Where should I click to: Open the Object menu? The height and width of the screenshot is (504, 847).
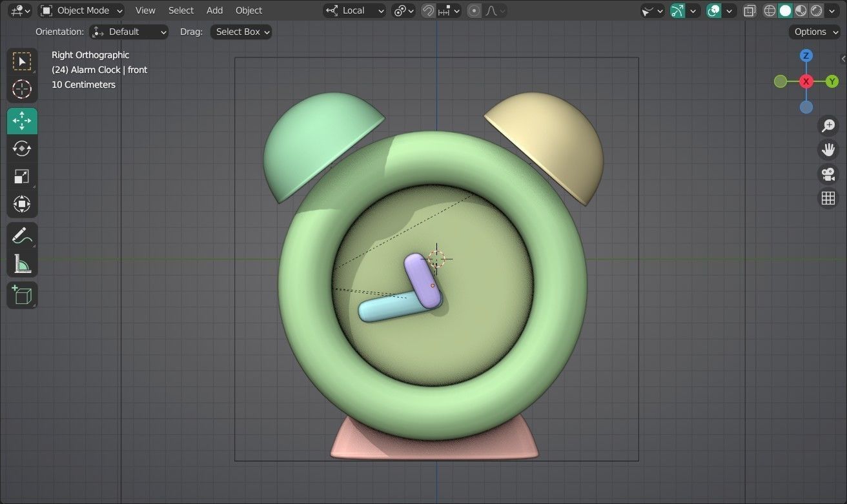coord(248,10)
